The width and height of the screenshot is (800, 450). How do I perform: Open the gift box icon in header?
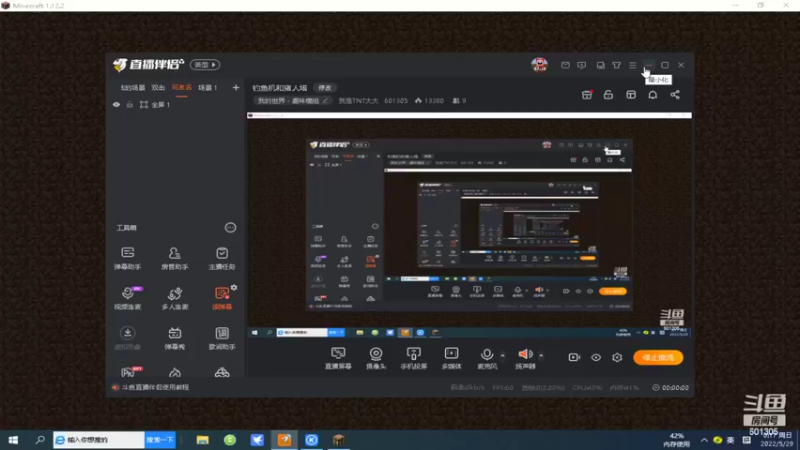pos(587,95)
